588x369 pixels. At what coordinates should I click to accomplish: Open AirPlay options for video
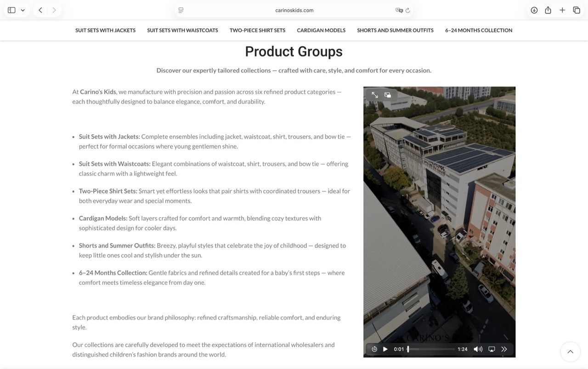492,349
